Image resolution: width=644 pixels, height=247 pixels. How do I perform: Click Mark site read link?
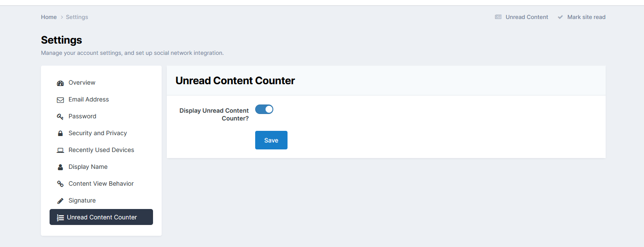(586, 17)
